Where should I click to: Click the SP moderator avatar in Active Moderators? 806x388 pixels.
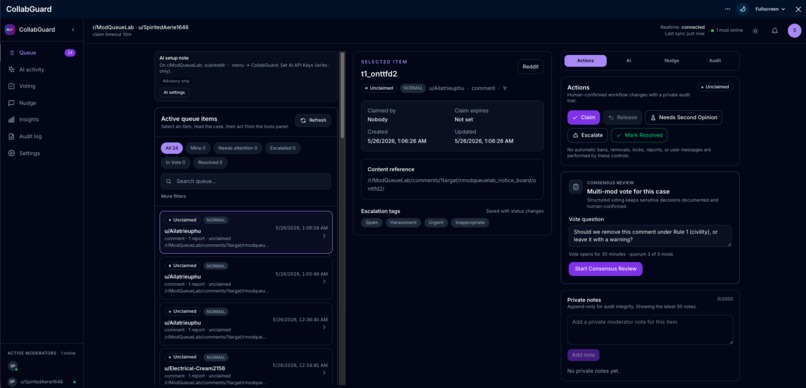[12, 366]
